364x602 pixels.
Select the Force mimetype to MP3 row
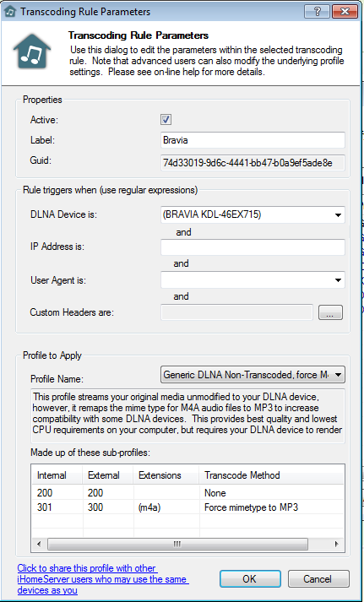coord(187,507)
